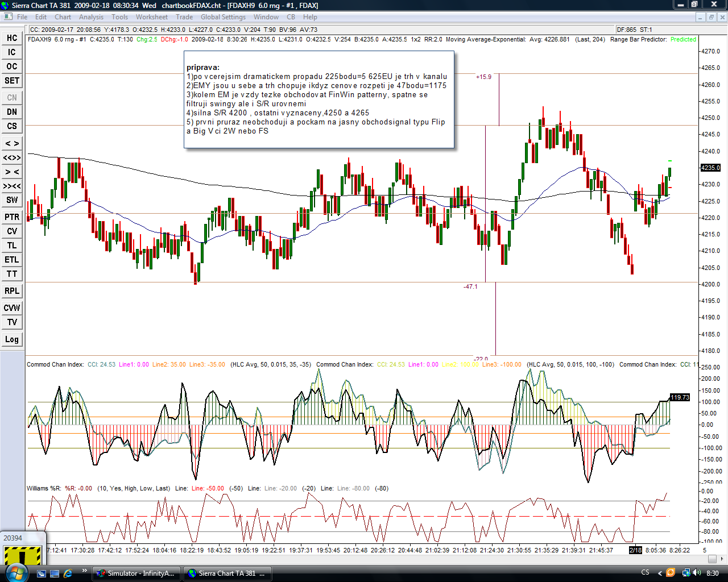Open the Worksheet menu
This screenshot has width=728, height=582.
click(152, 17)
